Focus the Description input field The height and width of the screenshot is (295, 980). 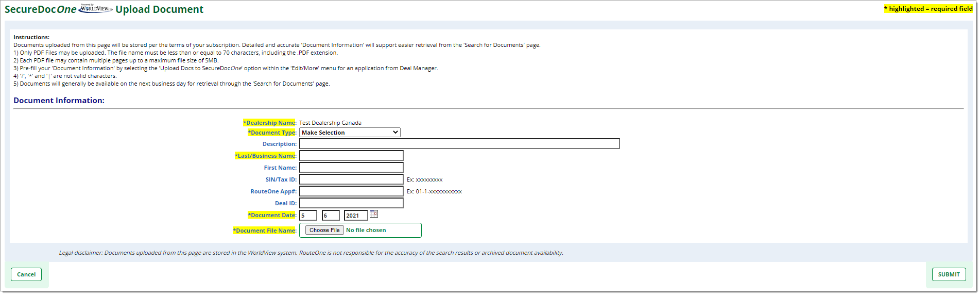pos(459,144)
